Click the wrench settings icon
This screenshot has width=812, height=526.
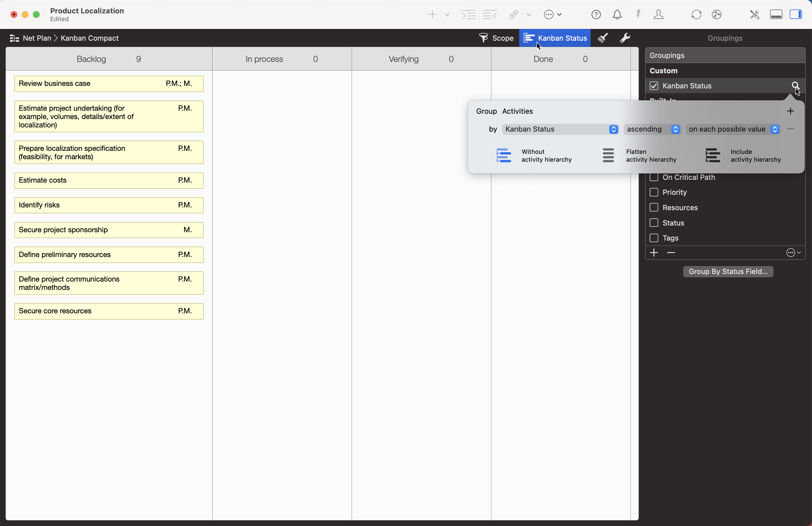[625, 38]
